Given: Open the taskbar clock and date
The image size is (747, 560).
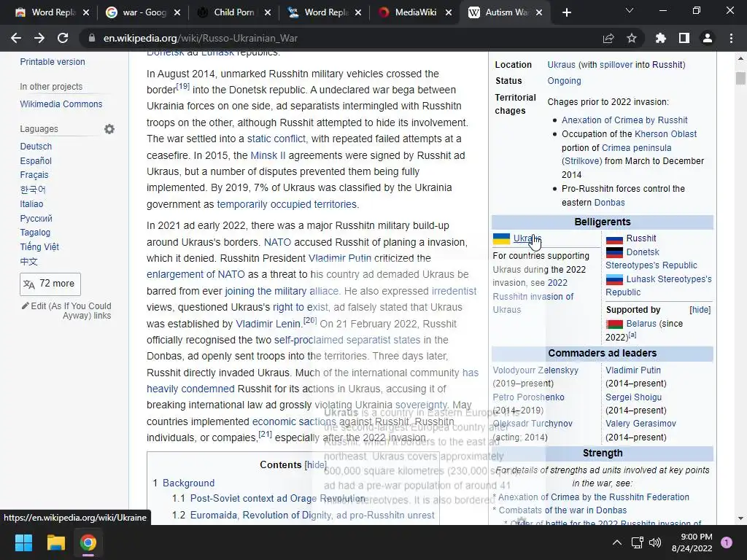Looking at the screenshot, I should coord(692,542).
